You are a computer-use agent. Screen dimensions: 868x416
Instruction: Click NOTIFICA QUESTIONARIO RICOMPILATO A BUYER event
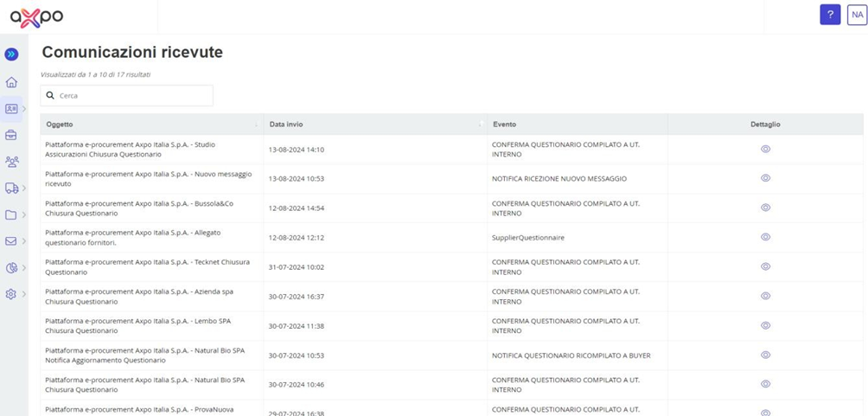[571, 355]
